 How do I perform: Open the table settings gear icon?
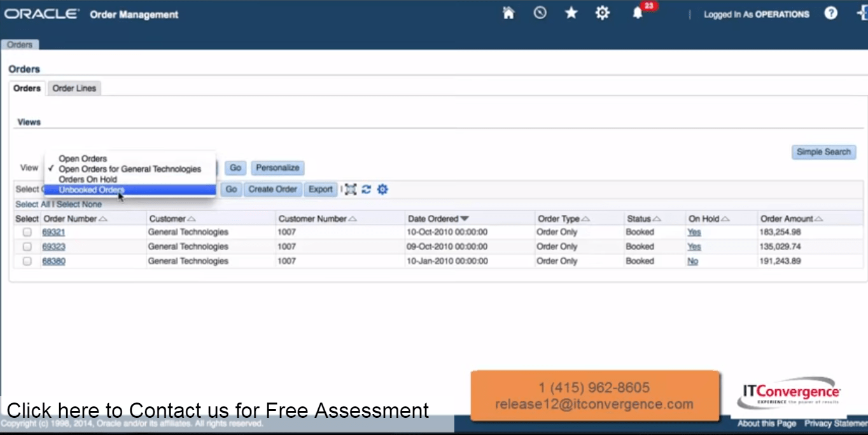(382, 190)
